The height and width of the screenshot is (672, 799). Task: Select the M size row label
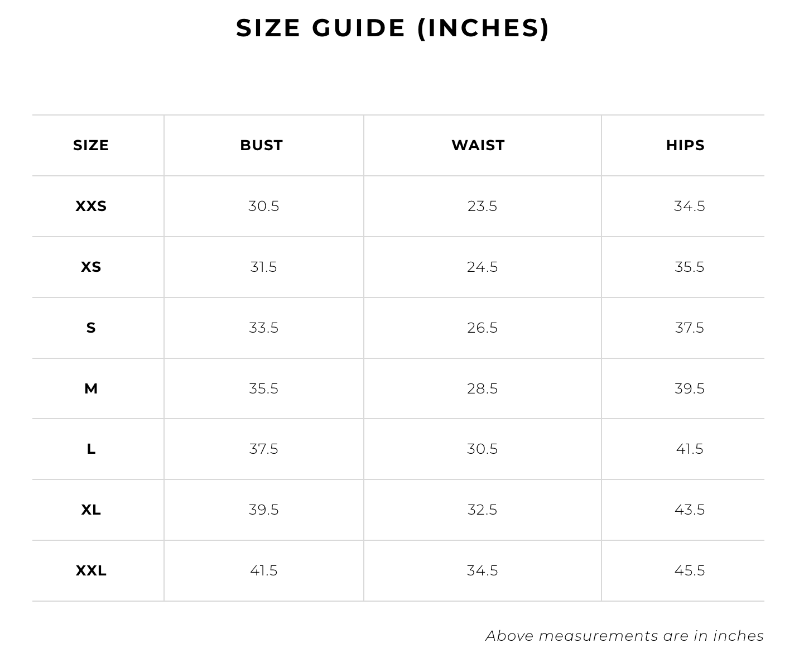click(x=91, y=388)
